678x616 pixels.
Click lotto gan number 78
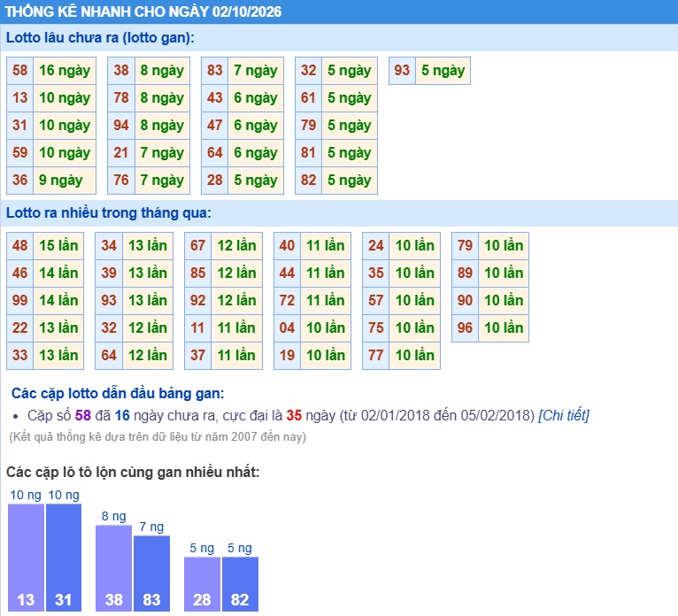[121, 98]
